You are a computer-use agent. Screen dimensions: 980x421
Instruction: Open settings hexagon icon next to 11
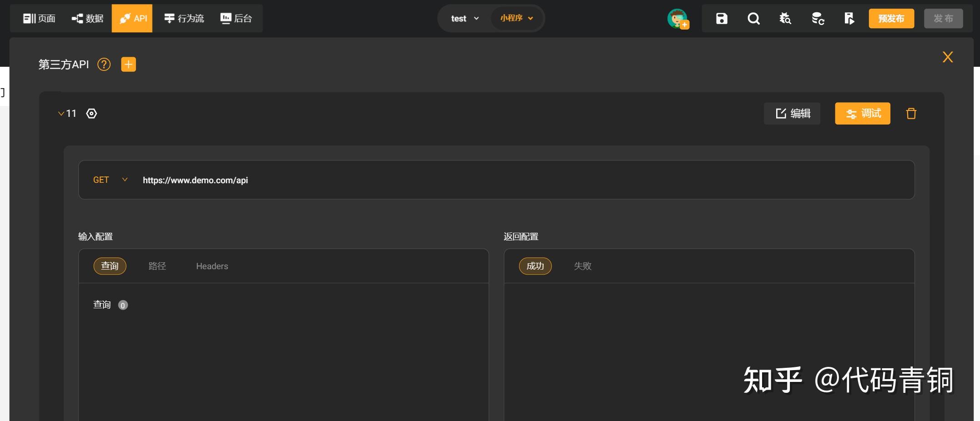tap(91, 114)
